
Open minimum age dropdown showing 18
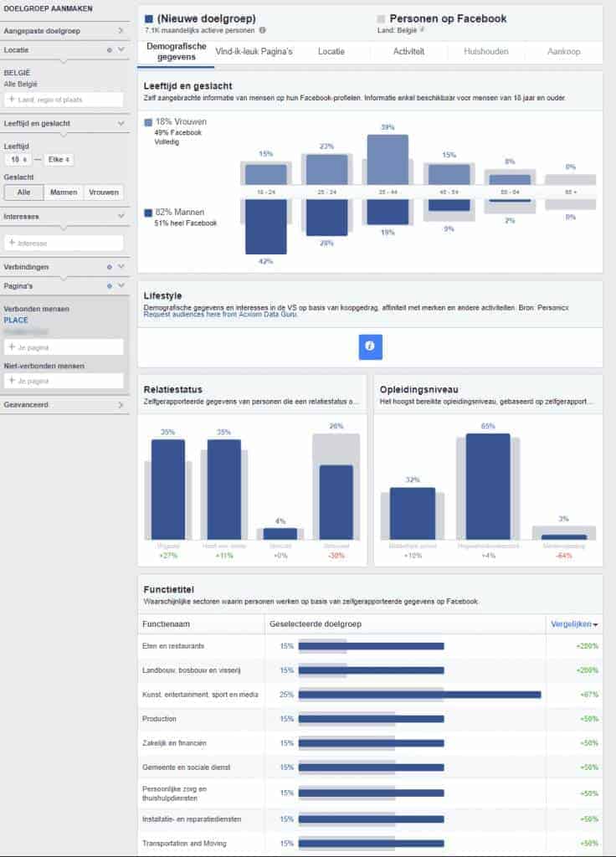pos(18,160)
